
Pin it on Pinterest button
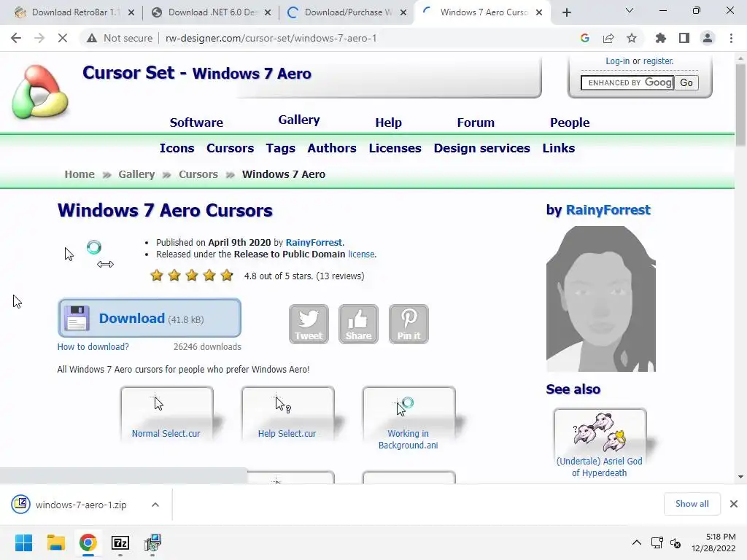[409, 324]
